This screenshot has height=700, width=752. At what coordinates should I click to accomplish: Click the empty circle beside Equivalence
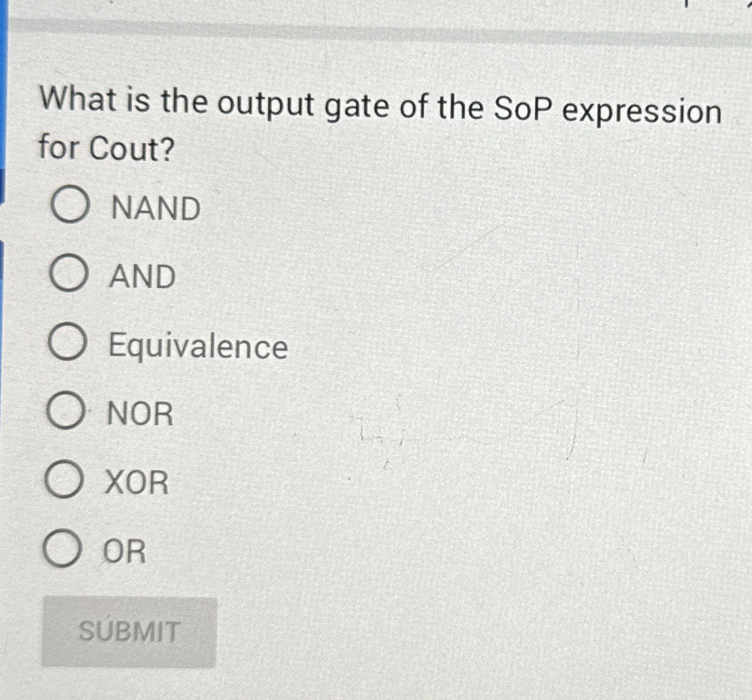pyautogui.click(x=69, y=344)
